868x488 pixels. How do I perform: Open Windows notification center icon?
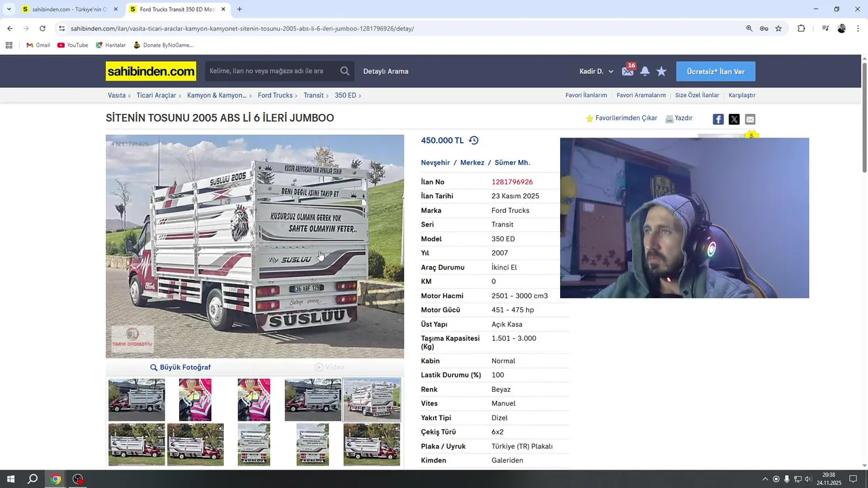[853, 479]
